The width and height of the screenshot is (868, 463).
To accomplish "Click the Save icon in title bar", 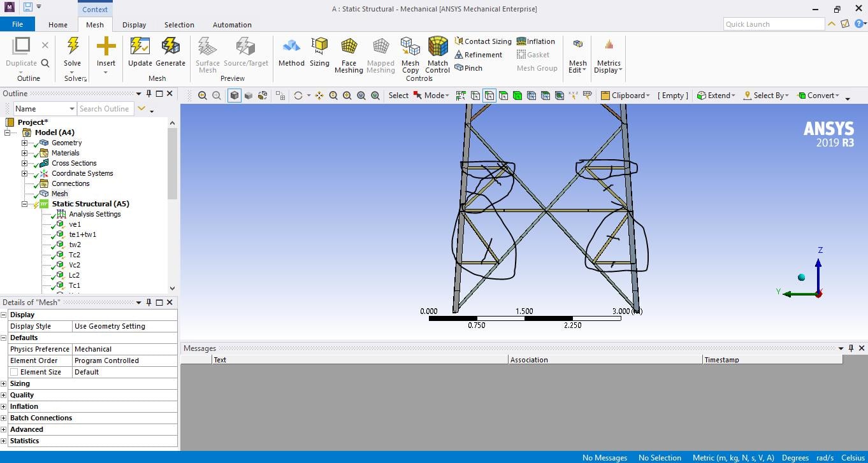I will pyautogui.click(x=27, y=8).
